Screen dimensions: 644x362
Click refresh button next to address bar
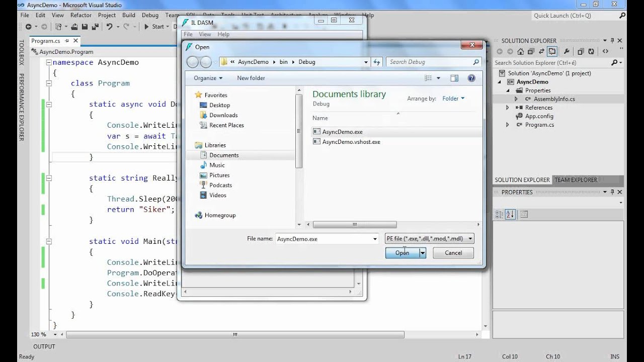[377, 62]
